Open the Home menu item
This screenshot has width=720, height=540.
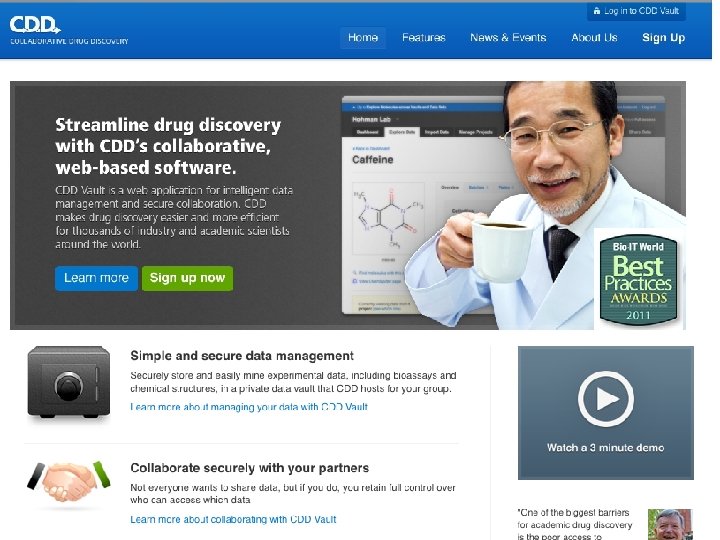point(363,38)
